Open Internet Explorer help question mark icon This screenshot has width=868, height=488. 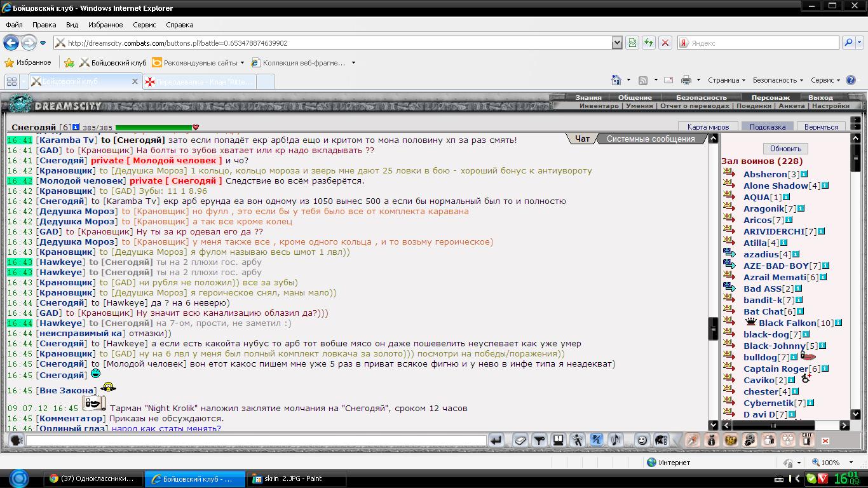[851, 80]
